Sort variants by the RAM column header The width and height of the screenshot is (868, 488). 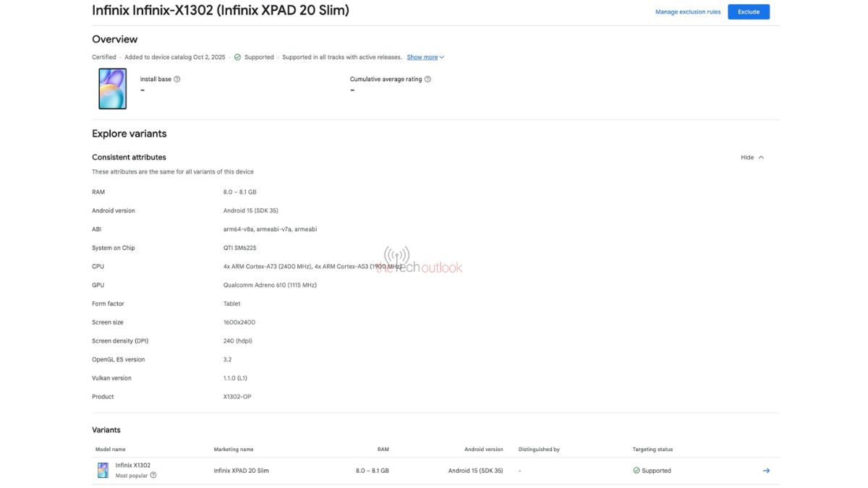pyautogui.click(x=381, y=449)
